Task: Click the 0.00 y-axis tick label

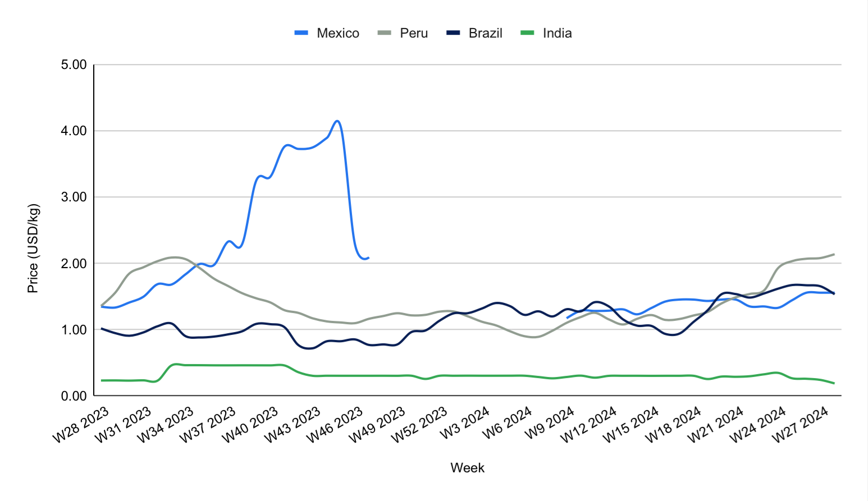Action: [x=74, y=396]
